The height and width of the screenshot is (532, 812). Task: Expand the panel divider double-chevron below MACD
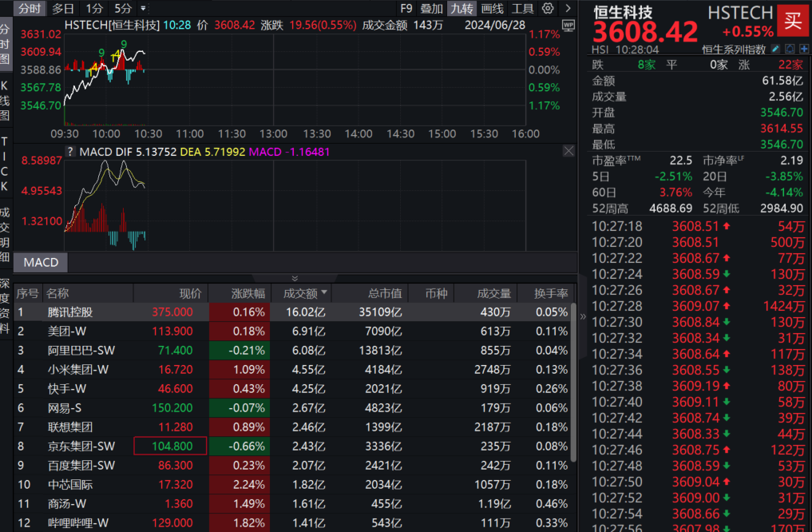pyautogui.click(x=297, y=277)
